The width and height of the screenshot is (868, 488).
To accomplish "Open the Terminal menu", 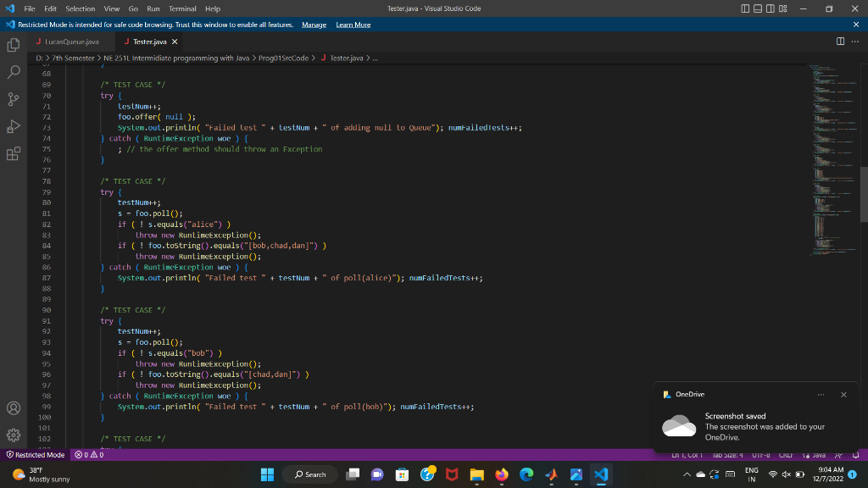I will tap(182, 8).
